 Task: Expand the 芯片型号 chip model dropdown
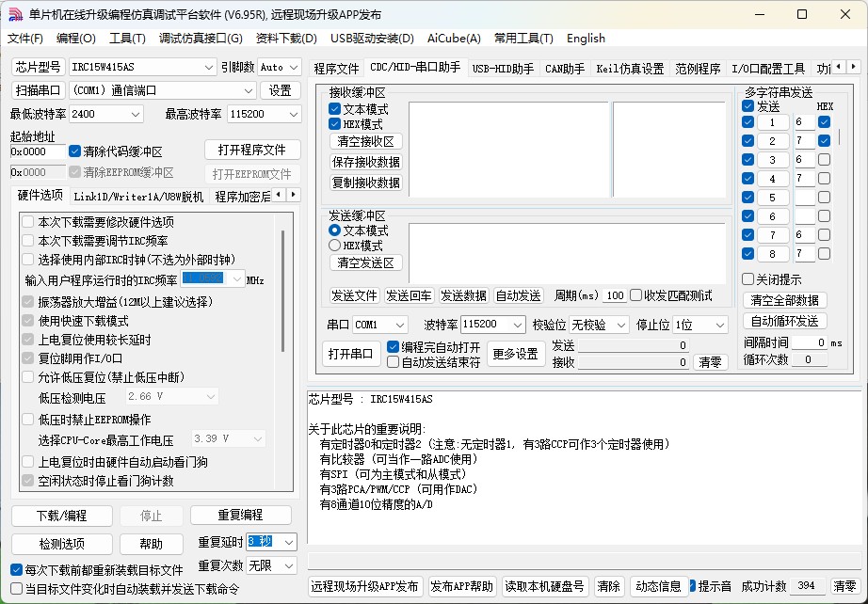coord(209,67)
